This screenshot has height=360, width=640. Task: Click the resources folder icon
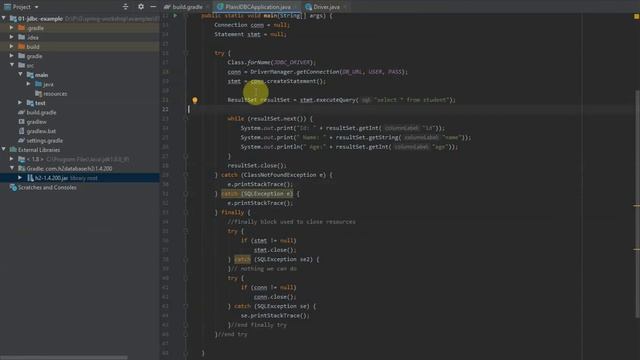click(x=38, y=94)
